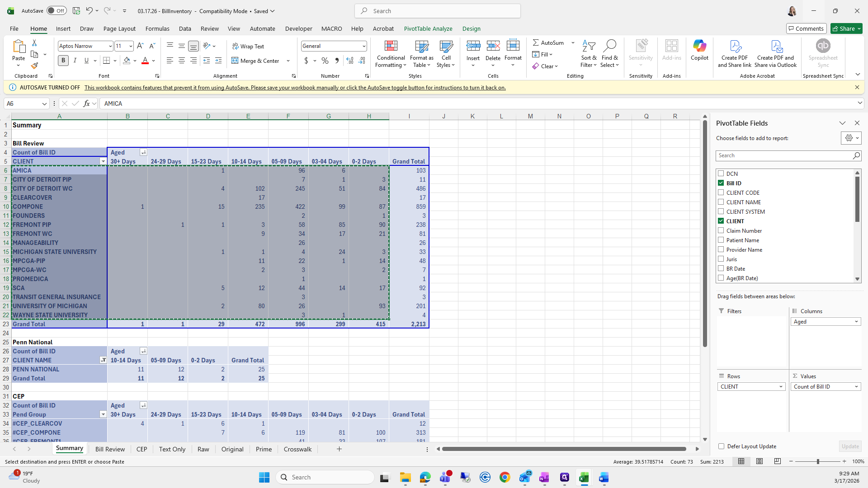This screenshot has height=488, width=868.
Task: Switch to Page Break Preview view
Action: click(777, 461)
